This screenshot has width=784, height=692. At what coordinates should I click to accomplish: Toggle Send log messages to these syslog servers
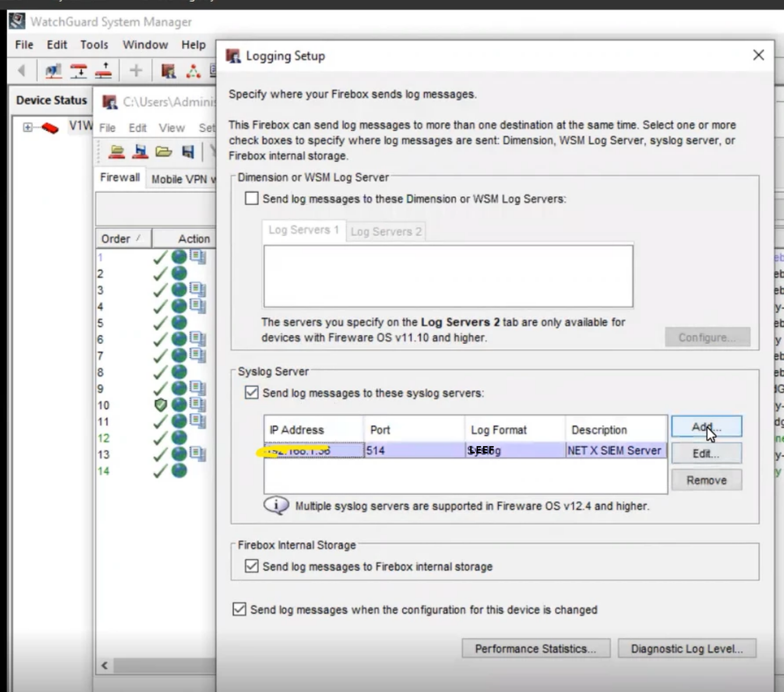[x=251, y=392]
